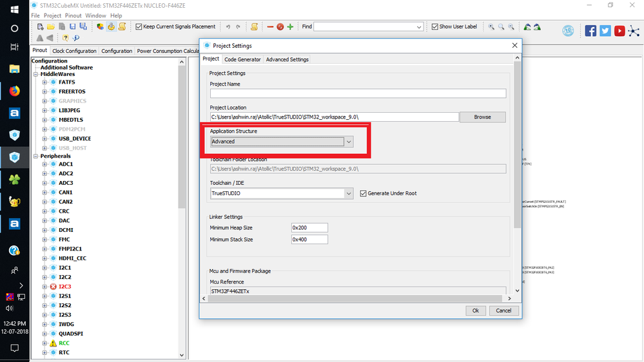
Task: Open the Application Structure dropdown
Action: 348,142
